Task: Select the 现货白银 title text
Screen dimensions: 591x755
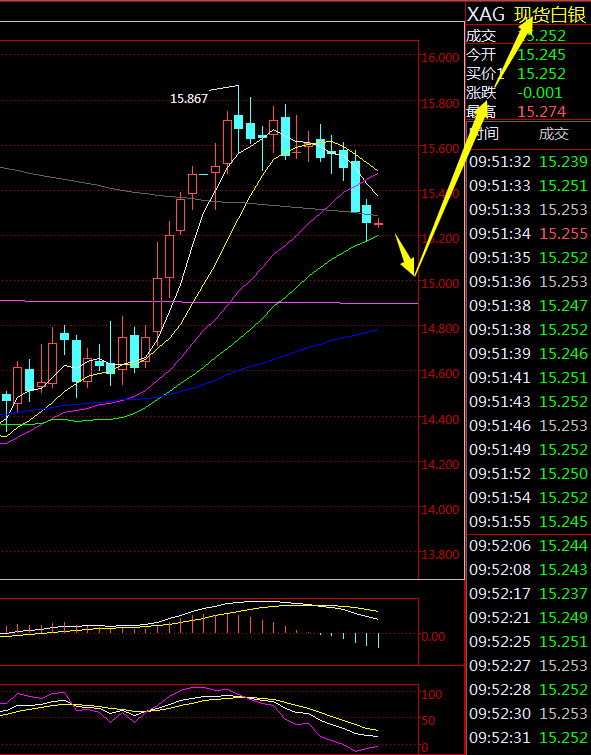Action: [x=550, y=15]
